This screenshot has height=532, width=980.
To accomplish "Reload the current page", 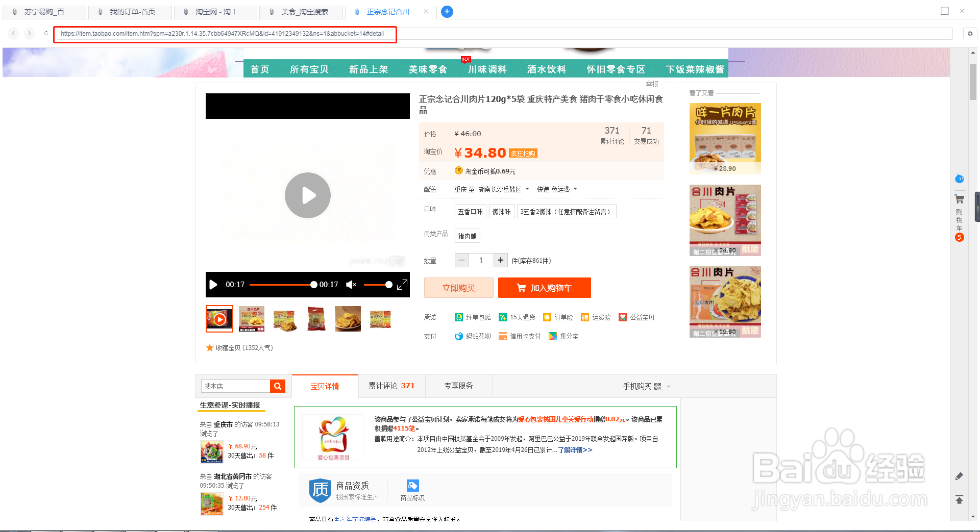I will tap(46, 33).
